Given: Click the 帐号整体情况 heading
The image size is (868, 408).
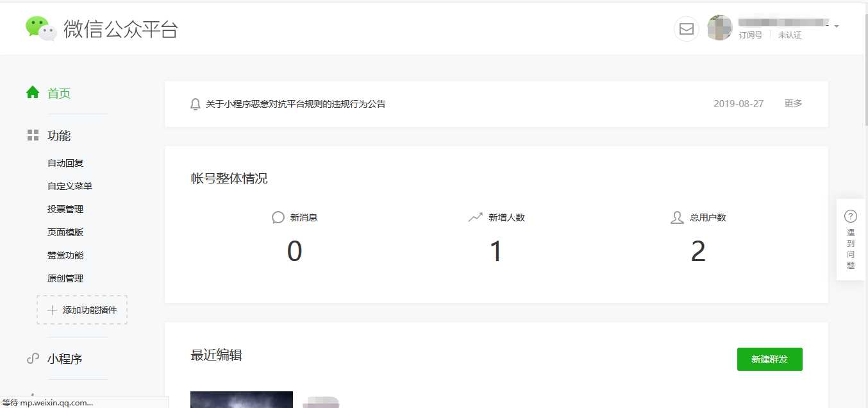Looking at the screenshot, I should (x=229, y=178).
